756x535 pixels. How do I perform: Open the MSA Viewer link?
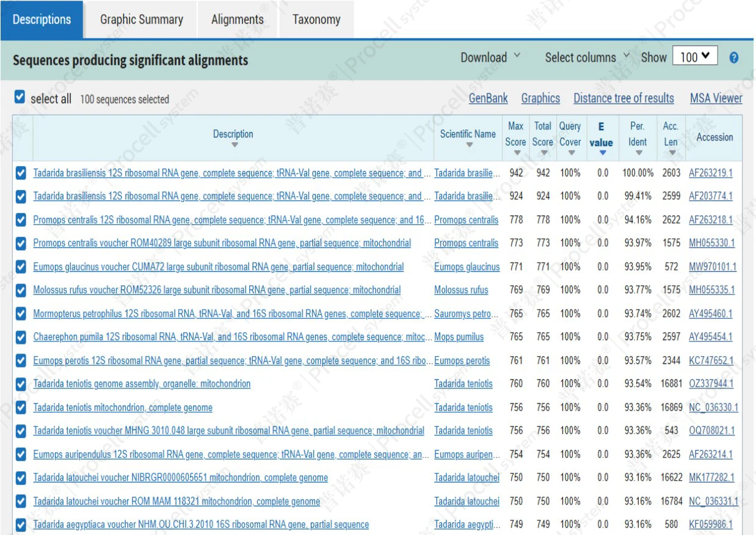[x=716, y=98]
